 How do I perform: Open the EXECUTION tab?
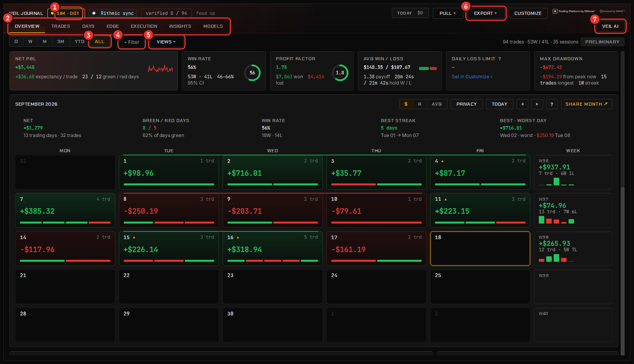144,26
